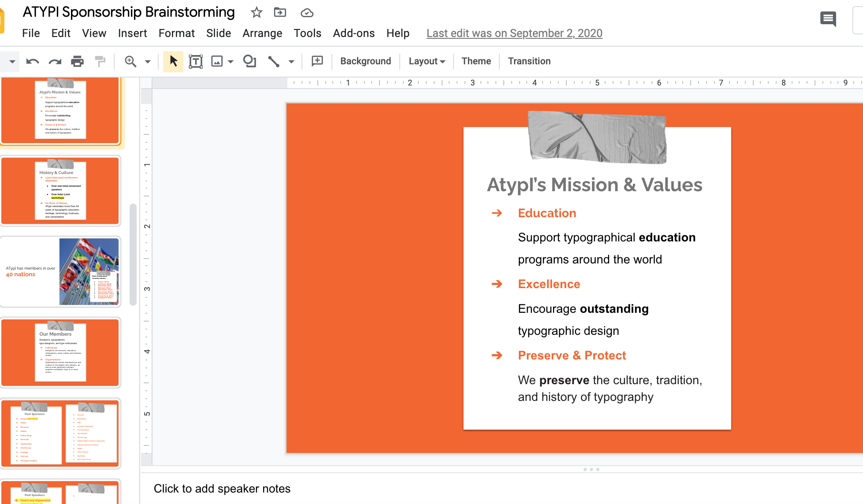Open the Layout dropdown
863x504 pixels.
pyautogui.click(x=427, y=61)
